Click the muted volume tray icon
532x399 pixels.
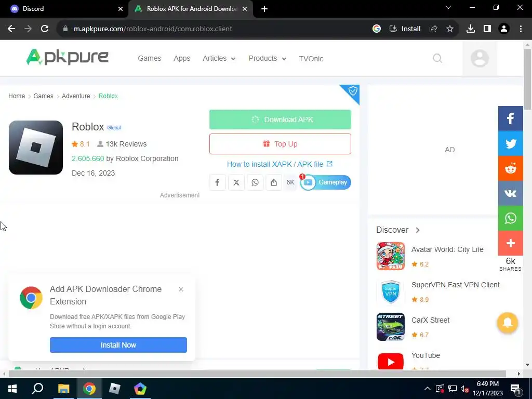tap(465, 389)
